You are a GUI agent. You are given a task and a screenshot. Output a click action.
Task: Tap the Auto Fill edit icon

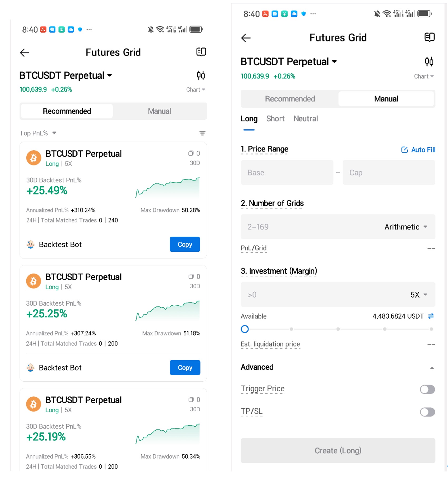(404, 150)
